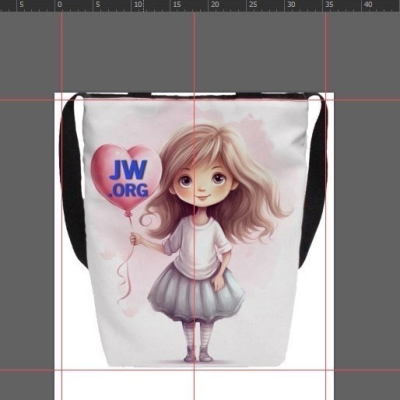Click the 20 mark on the horizontal ruler
The height and width of the screenshot is (400, 400).
(215, 5)
